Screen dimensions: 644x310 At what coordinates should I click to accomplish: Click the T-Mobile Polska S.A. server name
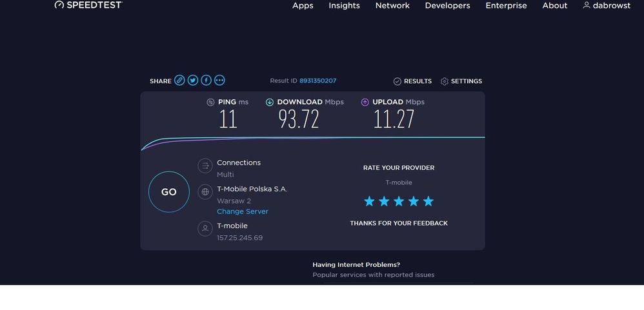tap(252, 189)
